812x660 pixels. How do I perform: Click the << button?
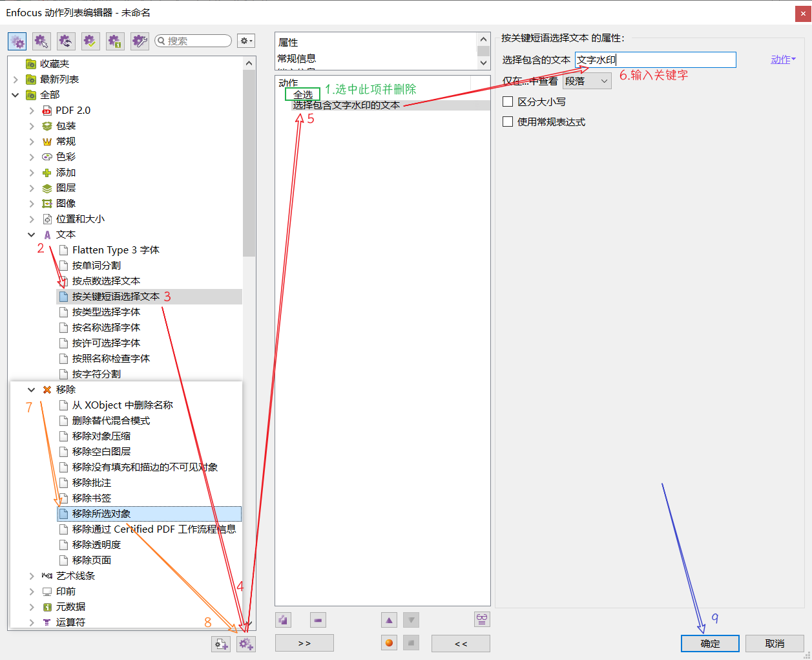tap(461, 643)
